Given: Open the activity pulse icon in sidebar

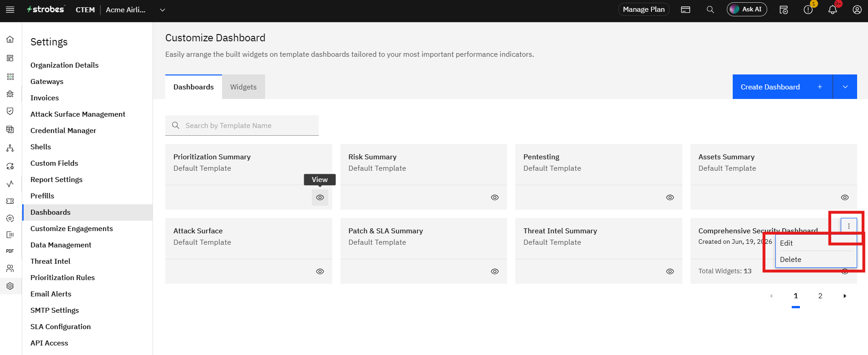Looking at the screenshot, I should [x=10, y=184].
